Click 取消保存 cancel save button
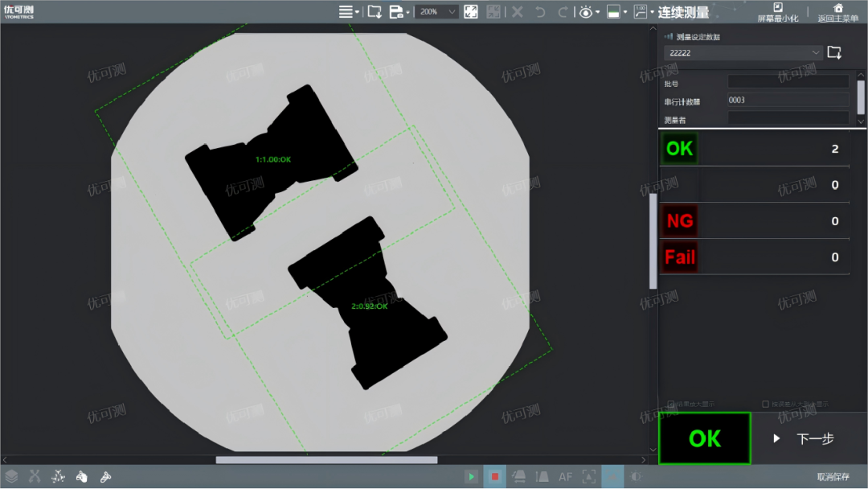The height and width of the screenshot is (489, 868). [833, 477]
